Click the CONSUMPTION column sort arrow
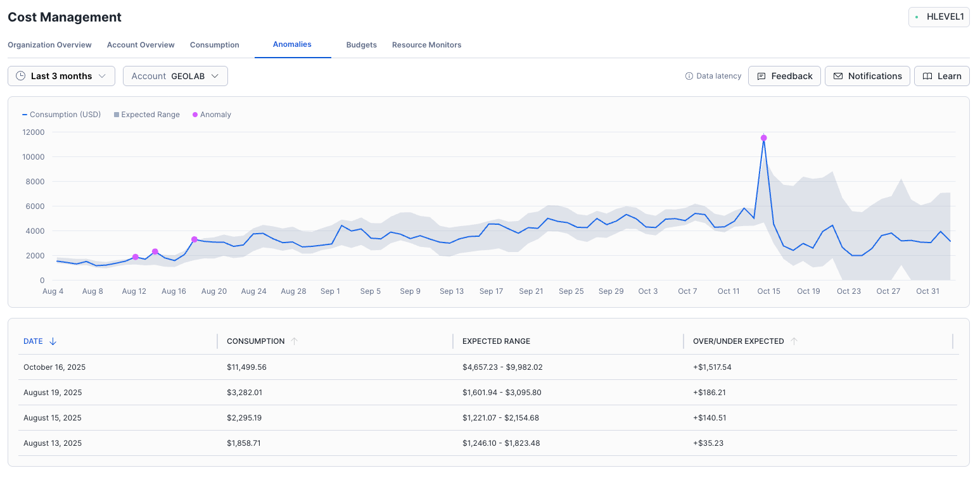Screen dimensions: 980x480 (295, 341)
